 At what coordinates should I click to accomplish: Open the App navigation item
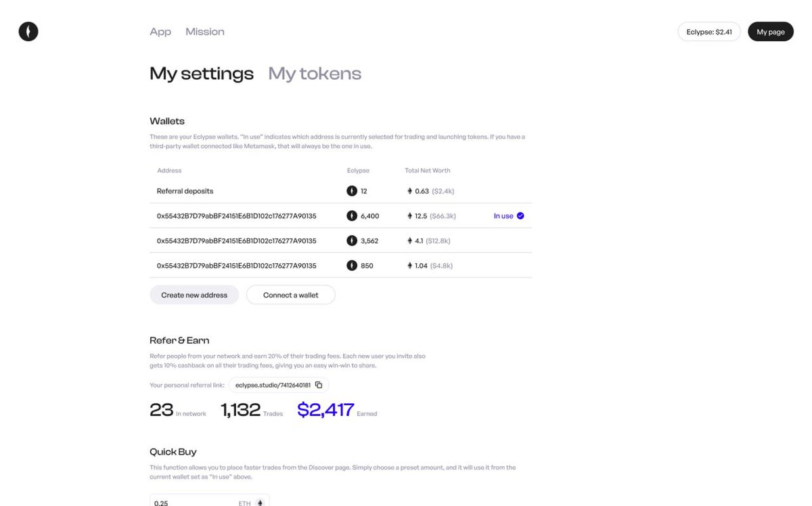[160, 31]
